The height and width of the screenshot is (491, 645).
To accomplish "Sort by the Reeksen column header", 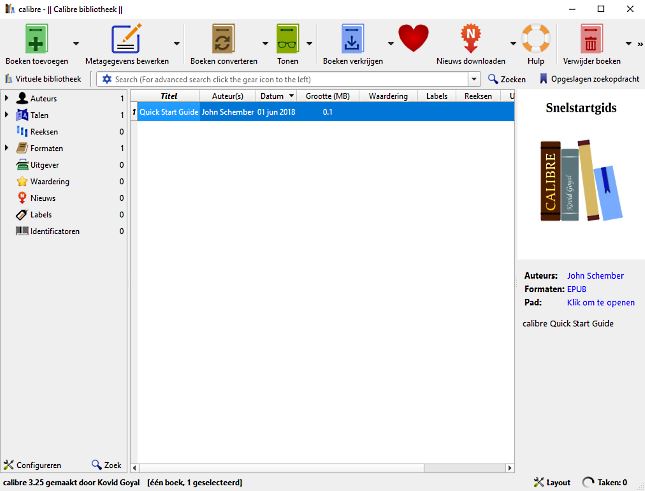I will [478, 96].
